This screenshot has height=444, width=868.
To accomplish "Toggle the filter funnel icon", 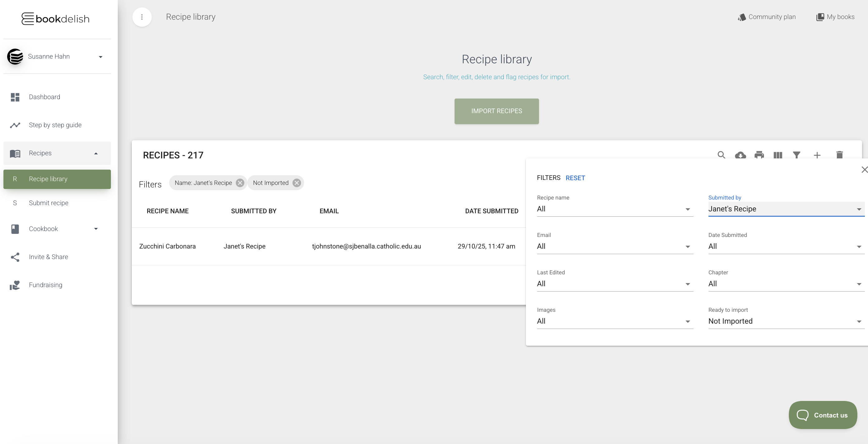I will [797, 155].
